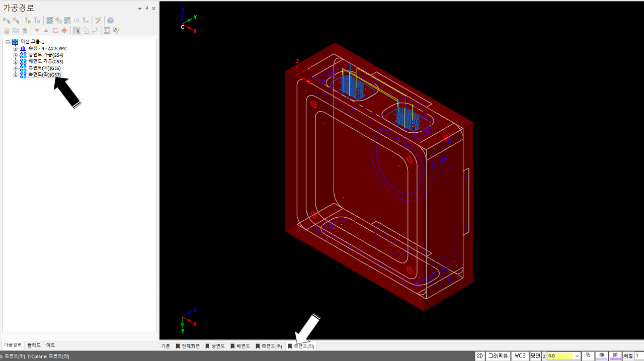Click Z depth label button
The width and height of the screenshot is (644, 361).
pos(544,355)
